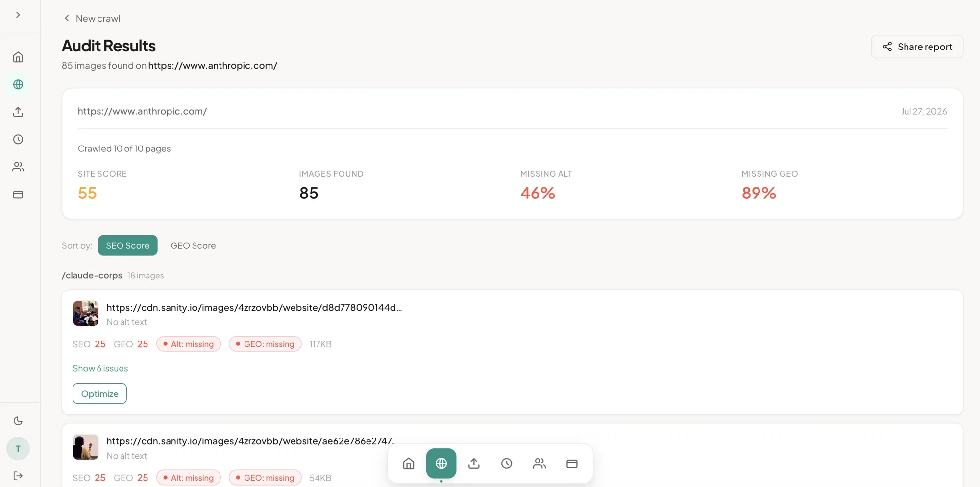Open team icon in floating bottom dock
The width and height of the screenshot is (980, 487).
(x=539, y=463)
